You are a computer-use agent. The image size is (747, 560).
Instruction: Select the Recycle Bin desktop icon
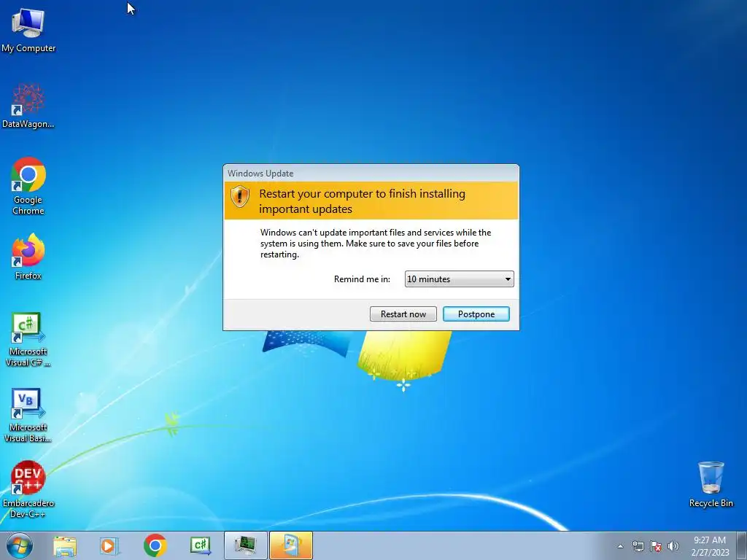[x=711, y=484]
